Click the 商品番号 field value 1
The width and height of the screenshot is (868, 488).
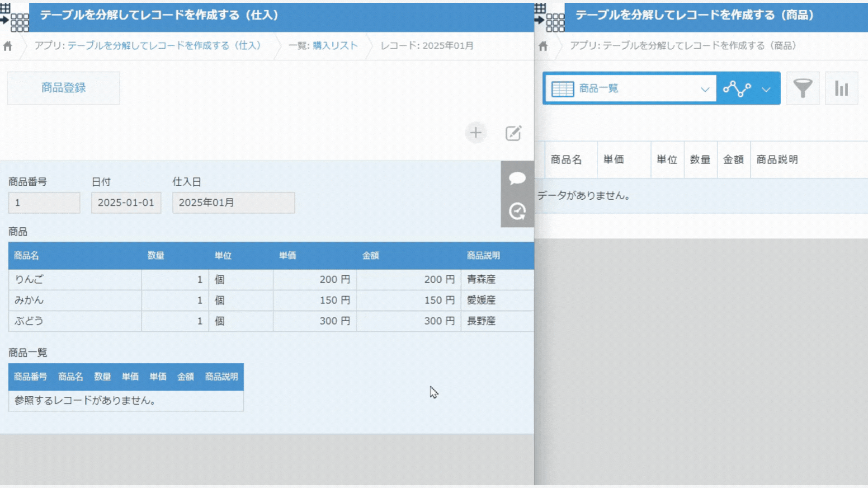click(x=44, y=203)
